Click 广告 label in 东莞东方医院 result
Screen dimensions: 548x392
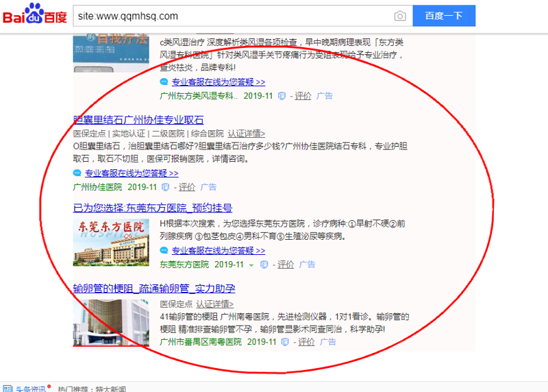[307, 265]
